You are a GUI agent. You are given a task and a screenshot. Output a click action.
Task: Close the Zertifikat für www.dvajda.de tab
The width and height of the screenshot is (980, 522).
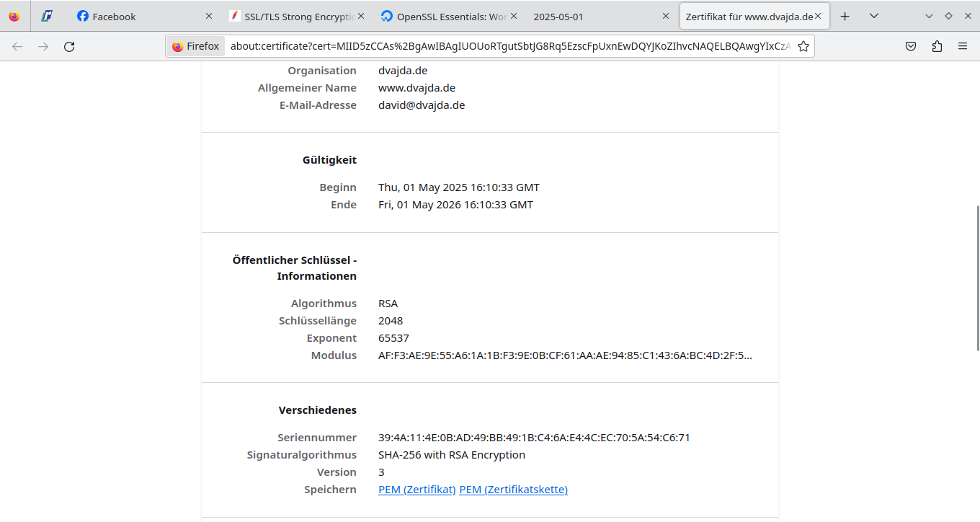[818, 16]
